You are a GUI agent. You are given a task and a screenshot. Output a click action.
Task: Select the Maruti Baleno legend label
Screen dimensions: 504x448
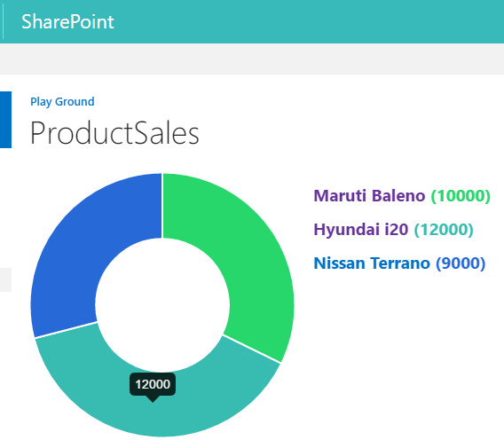coord(369,195)
